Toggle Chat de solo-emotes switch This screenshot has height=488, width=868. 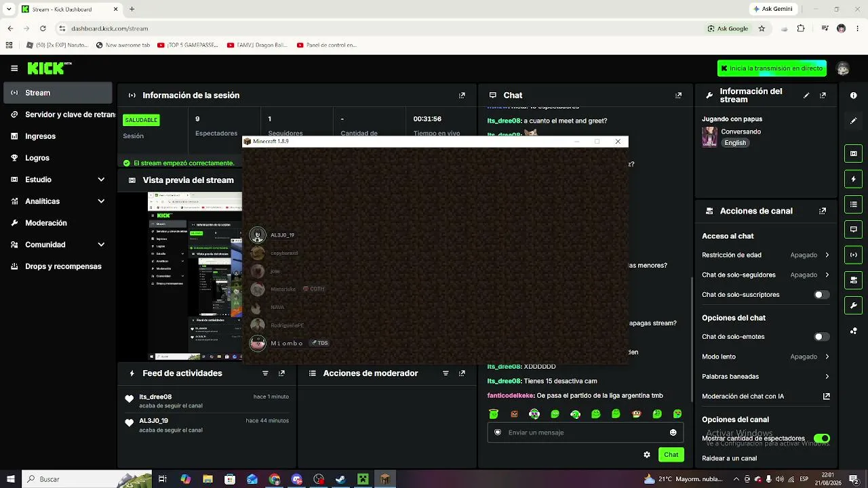(x=821, y=337)
